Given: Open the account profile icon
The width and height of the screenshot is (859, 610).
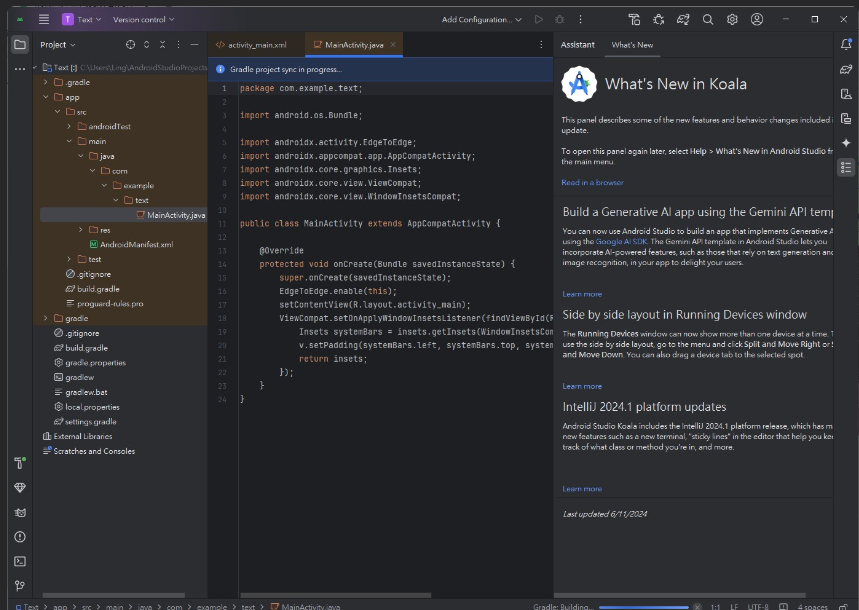Looking at the screenshot, I should tap(757, 19).
